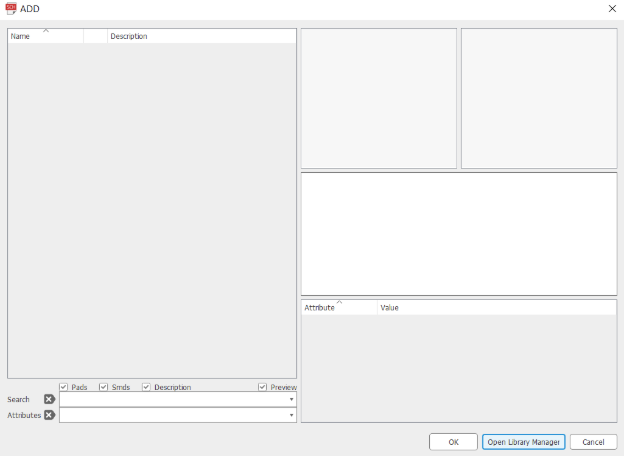Click the clear Search field icon
This screenshot has width=626, height=456.
tap(49, 399)
